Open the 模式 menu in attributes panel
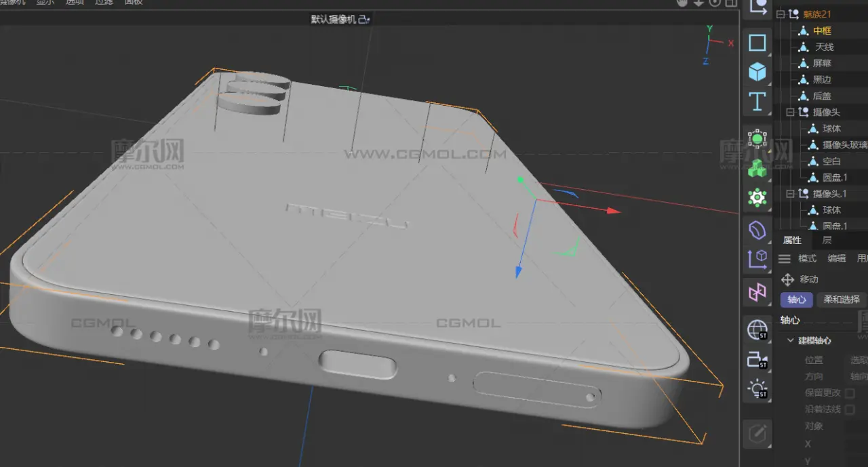 (807, 258)
